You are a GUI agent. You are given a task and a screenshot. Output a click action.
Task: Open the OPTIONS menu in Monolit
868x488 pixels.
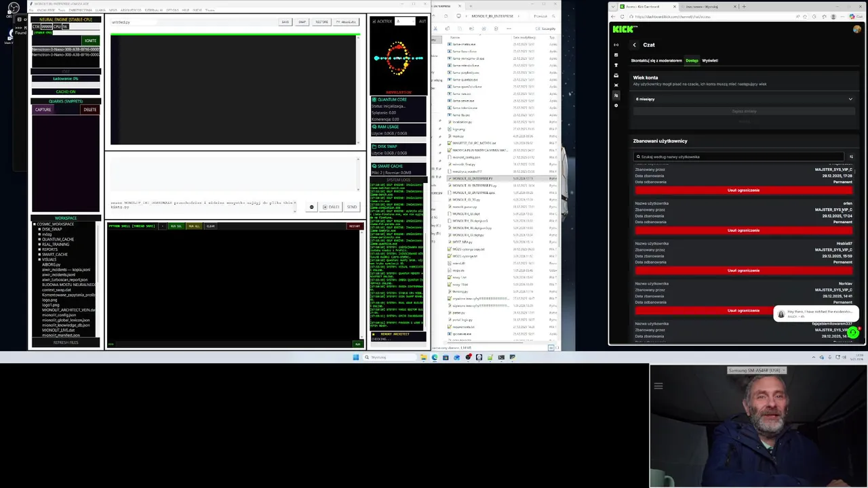[172, 10]
